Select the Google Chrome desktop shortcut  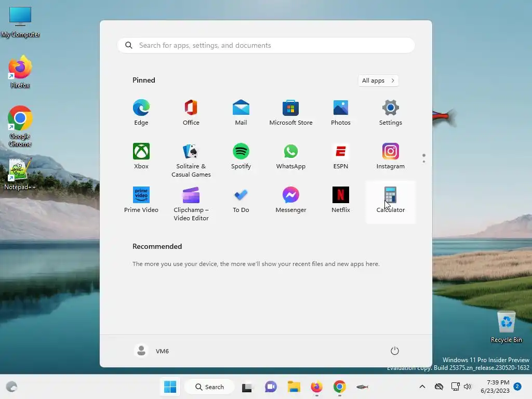tap(20, 126)
